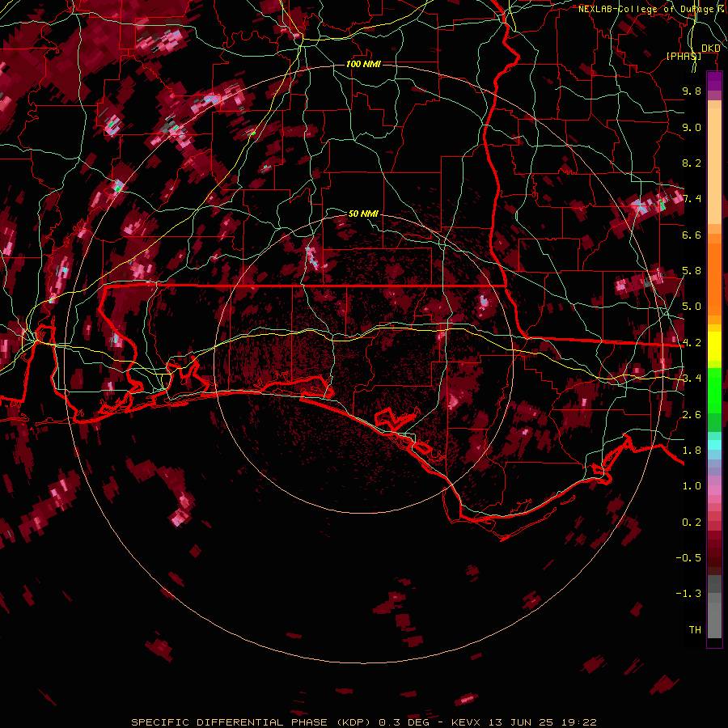Click the "50 NMI" range ring label
This screenshot has width=728, height=728.
point(363,214)
